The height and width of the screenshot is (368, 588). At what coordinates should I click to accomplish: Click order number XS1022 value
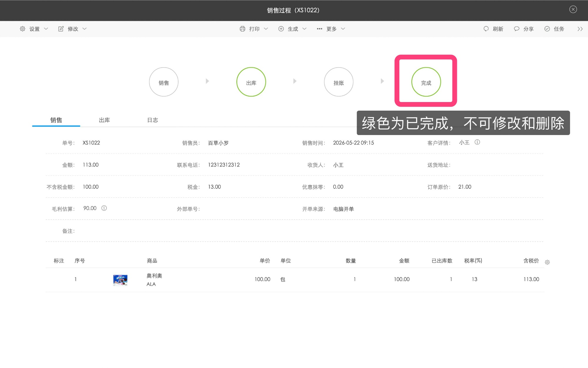pos(91,143)
